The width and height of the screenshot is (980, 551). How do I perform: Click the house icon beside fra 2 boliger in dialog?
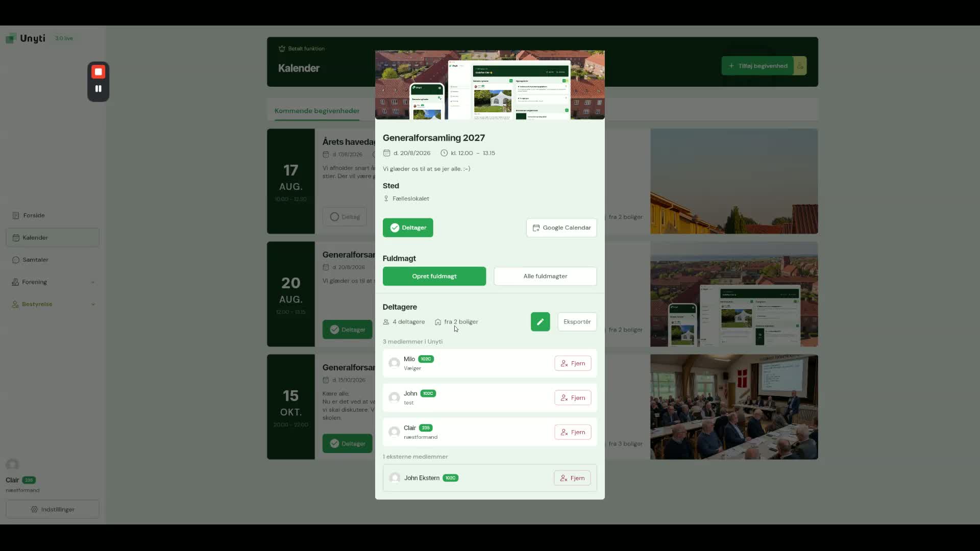coord(438,322)
